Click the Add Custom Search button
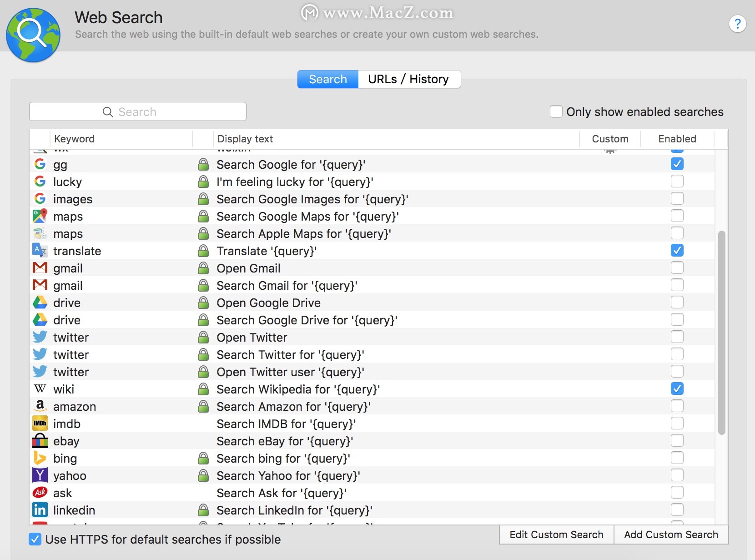The width and height of the screenshot is (755, 560). coord(671,535)
